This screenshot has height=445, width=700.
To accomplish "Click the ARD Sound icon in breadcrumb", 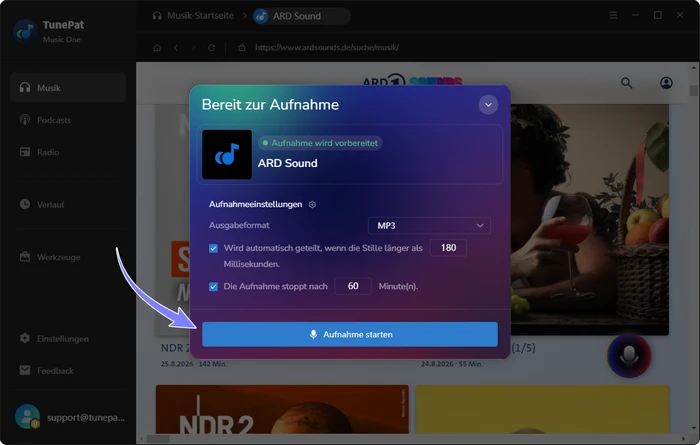I will pyautogui.click(x=261, y=16).
